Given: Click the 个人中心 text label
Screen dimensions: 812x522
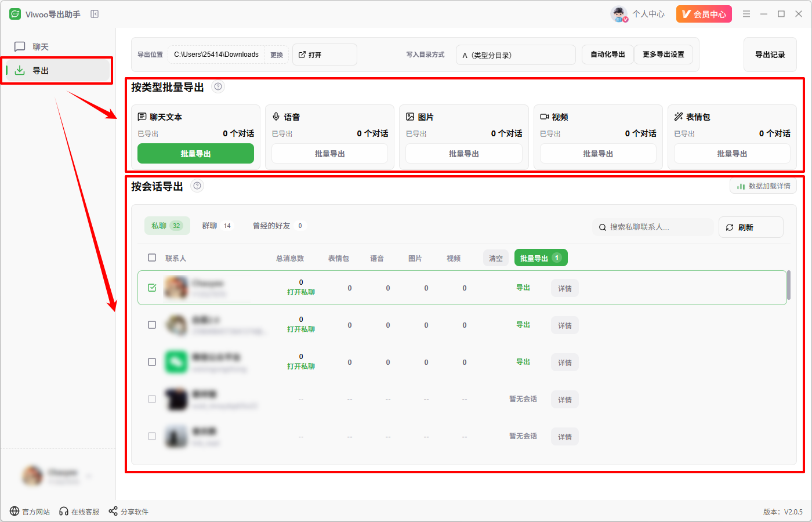Looking at the screenshot, I should 648,14.
